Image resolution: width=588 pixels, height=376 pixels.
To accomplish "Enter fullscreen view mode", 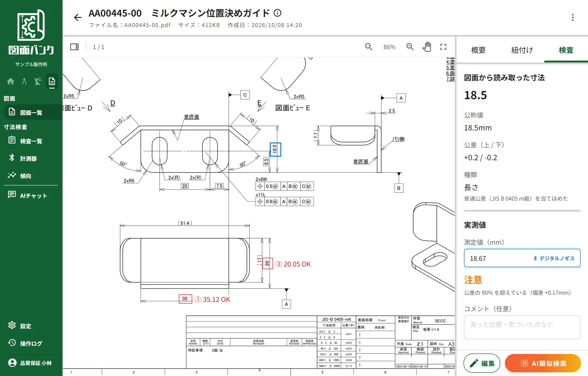I will pos(443,47).
